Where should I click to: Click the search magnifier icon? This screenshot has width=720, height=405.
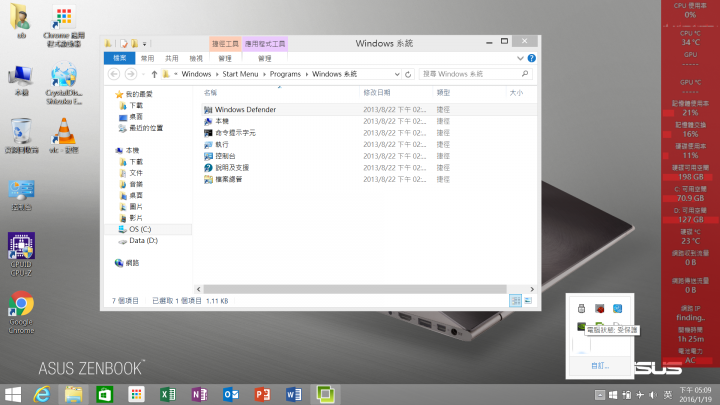tap(525, 73)
